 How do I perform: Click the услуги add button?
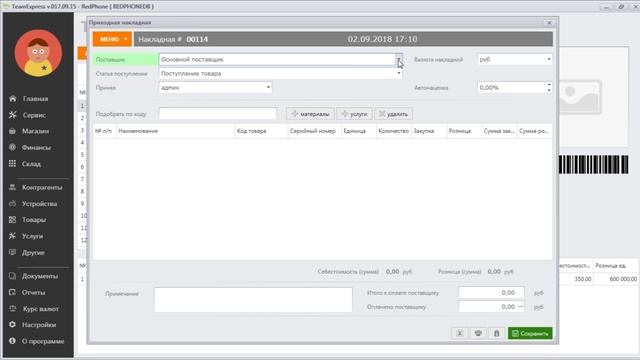point(354,114)
